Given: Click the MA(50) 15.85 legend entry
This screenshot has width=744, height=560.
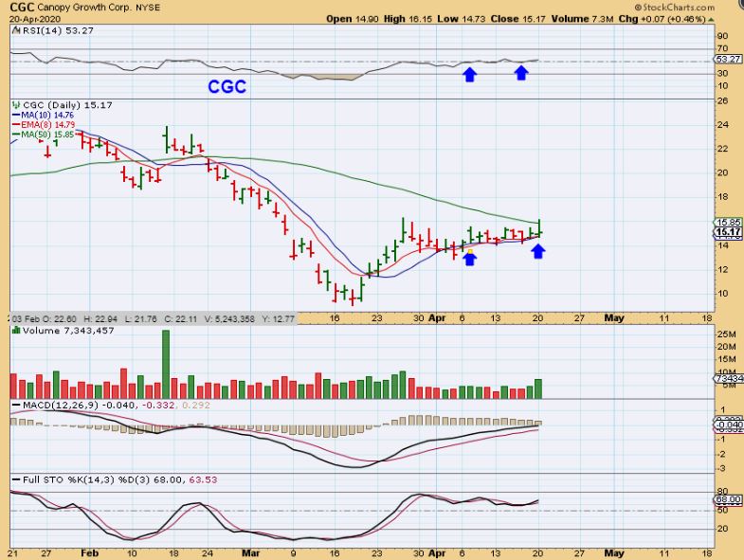Looking at the screenshot, I should tap(43, 135).
